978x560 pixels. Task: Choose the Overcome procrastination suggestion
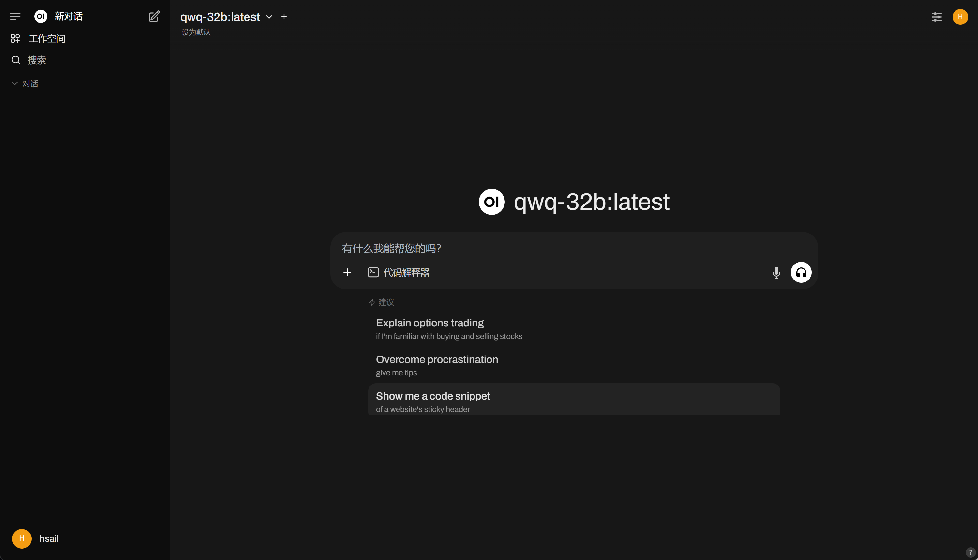574,365
